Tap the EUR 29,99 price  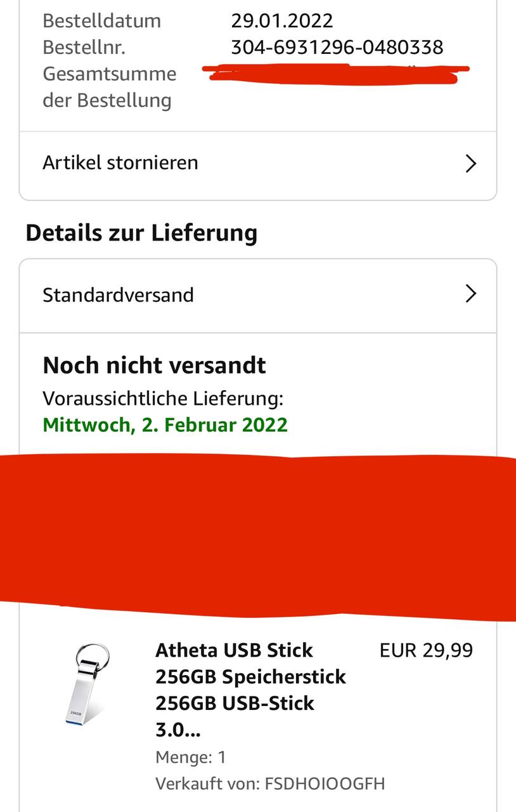426,650
